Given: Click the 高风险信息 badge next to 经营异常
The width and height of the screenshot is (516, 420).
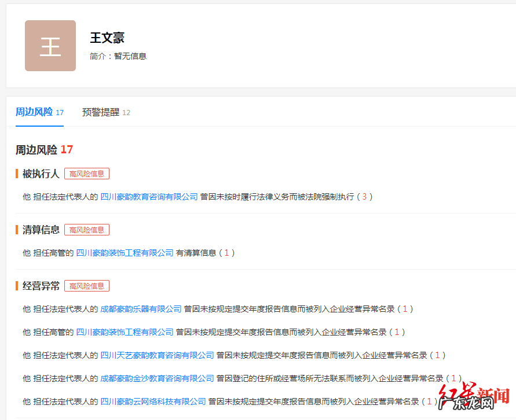Looking at the screenshot, I should [x=86, y=285].
